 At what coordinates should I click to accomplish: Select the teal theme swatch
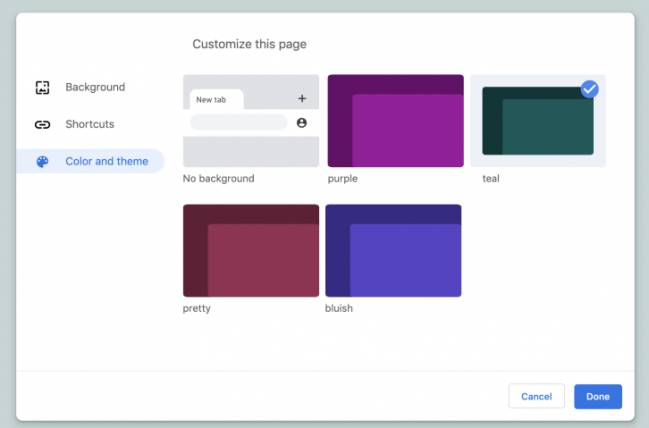pyautogui.click(x=538, y=121)
